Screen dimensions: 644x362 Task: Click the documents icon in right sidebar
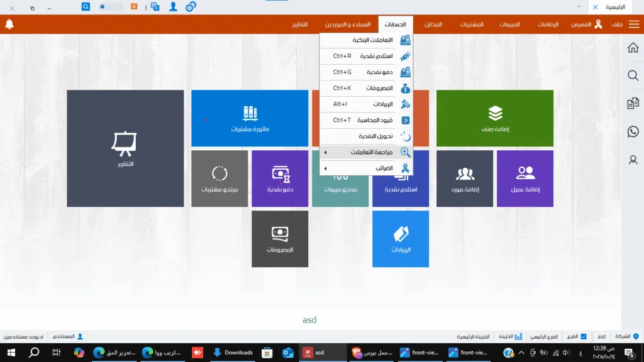point(633,104)
